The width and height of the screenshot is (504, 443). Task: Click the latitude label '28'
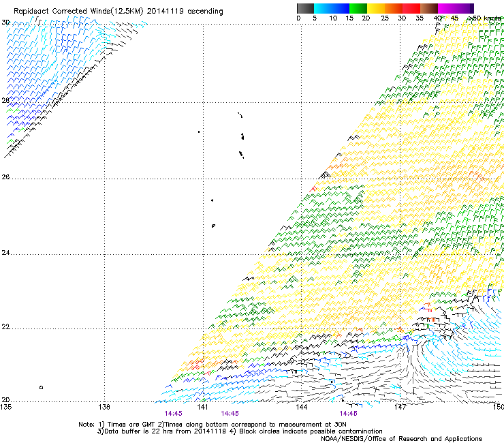click(x=5, y=100)
